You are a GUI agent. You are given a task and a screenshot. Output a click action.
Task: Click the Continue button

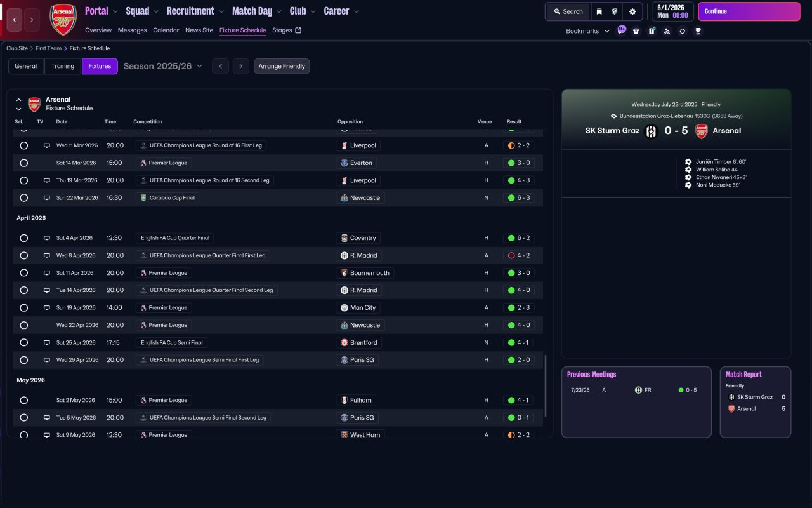(749, 11)
